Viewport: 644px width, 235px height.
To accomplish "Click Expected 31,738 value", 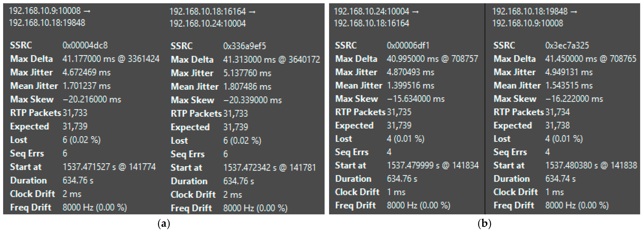I will 557,125.
